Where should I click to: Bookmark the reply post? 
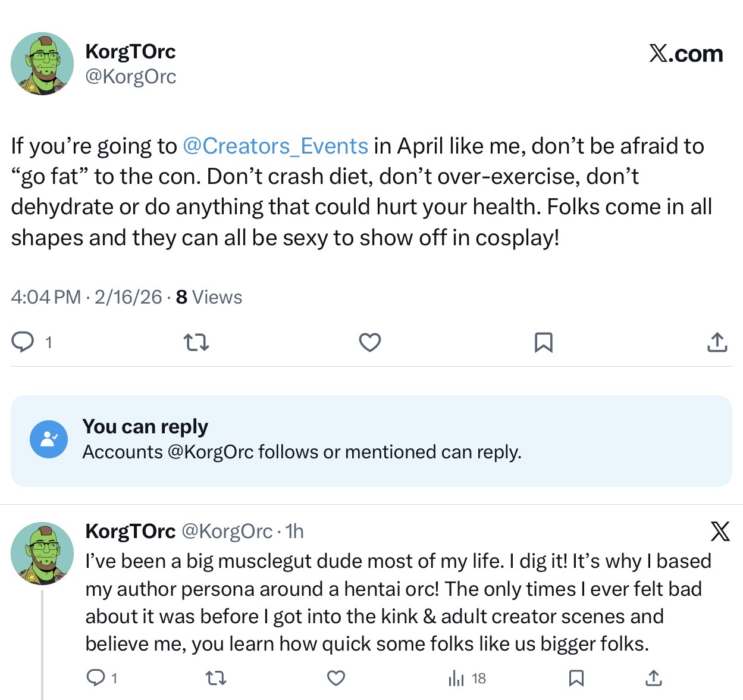point(576,677)
